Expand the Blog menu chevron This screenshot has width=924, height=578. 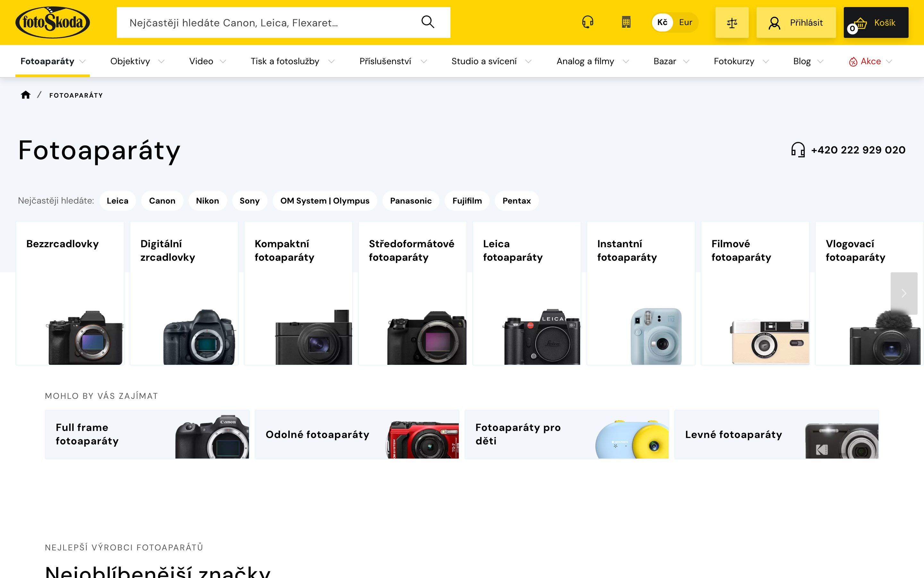[820, 62]
